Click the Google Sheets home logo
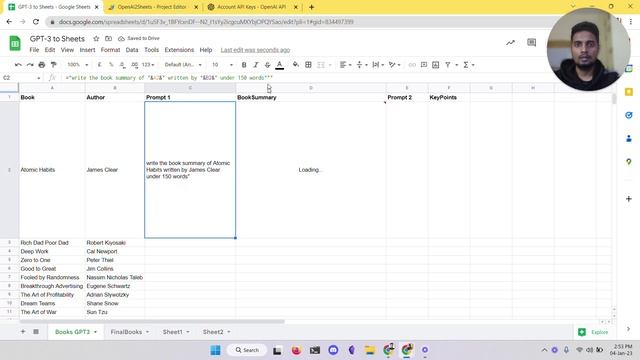Screen dimensions: 640x360 pos(15,43)
